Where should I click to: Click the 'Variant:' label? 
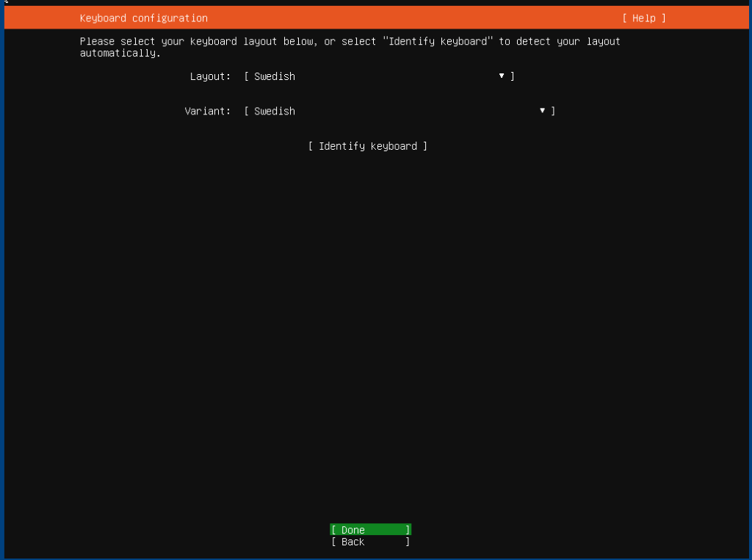pyautogui.click(x=207, y=112)
